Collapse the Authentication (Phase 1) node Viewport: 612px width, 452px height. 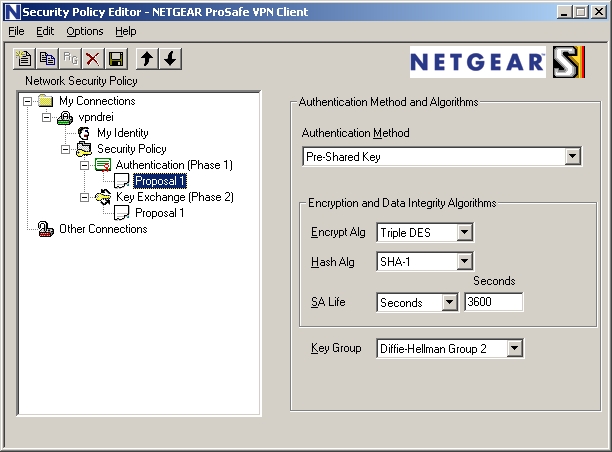[x=84, y=165]
